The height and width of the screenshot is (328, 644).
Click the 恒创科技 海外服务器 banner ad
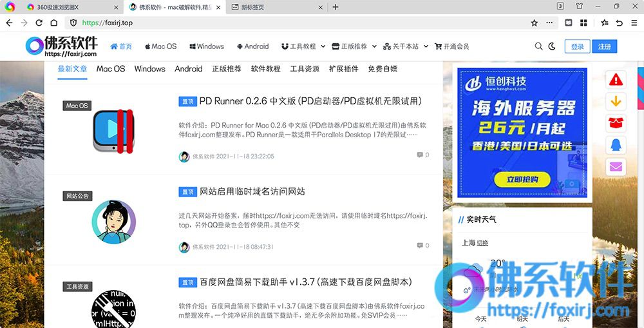pyautogui.click(x=522, y=132)
